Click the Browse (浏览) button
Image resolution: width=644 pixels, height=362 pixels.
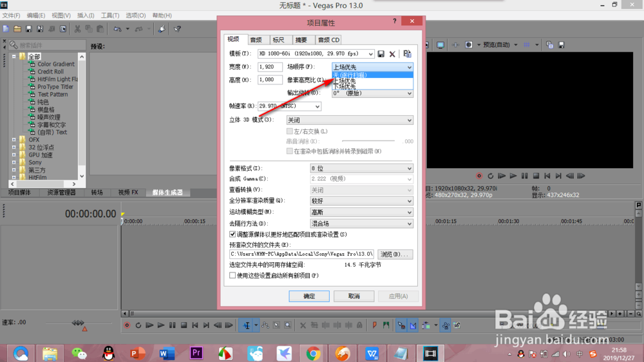coord(395,254)
